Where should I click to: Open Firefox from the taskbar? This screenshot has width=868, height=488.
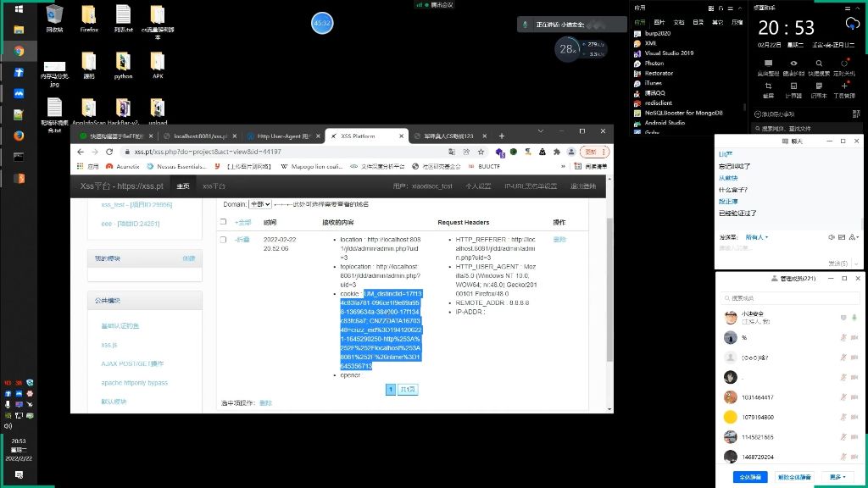pos(19,136)
